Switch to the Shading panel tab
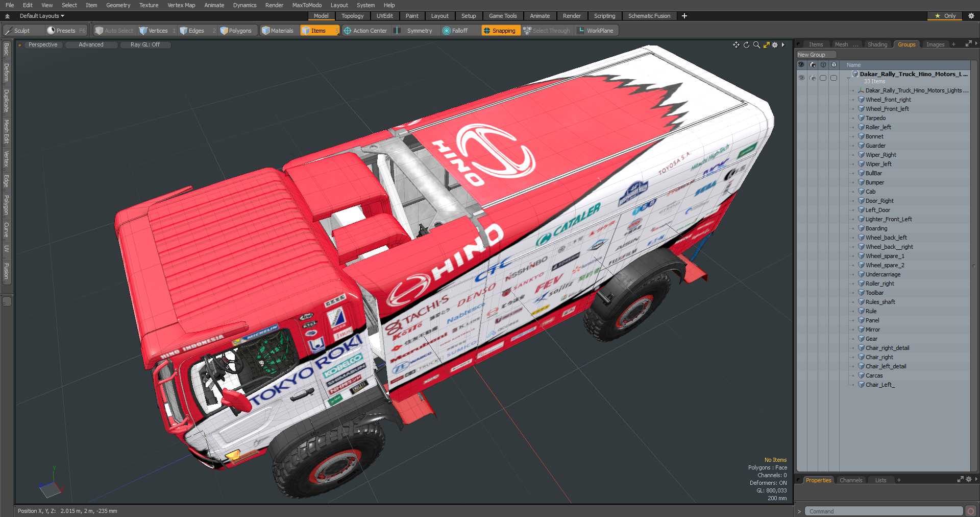This screenshot has width=980, height=517. coord(877,44)
